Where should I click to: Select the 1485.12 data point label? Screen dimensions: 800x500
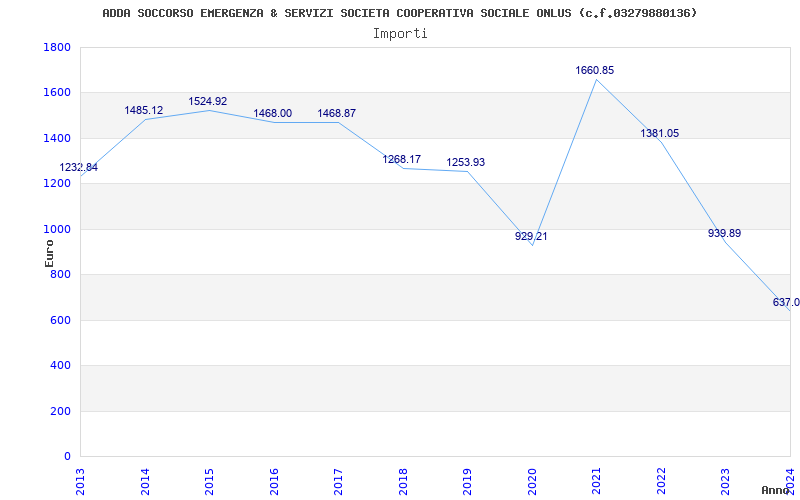point(144,110)
